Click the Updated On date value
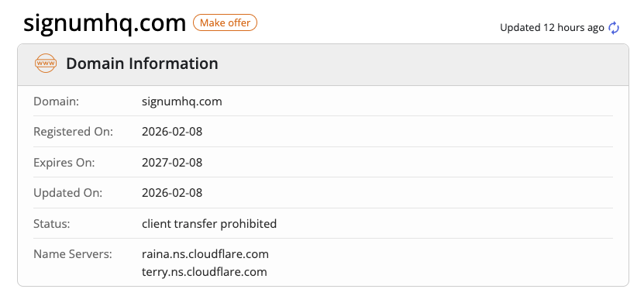This screenshot has height=296, width=644. pyautogui.click(x=172, y=193)
